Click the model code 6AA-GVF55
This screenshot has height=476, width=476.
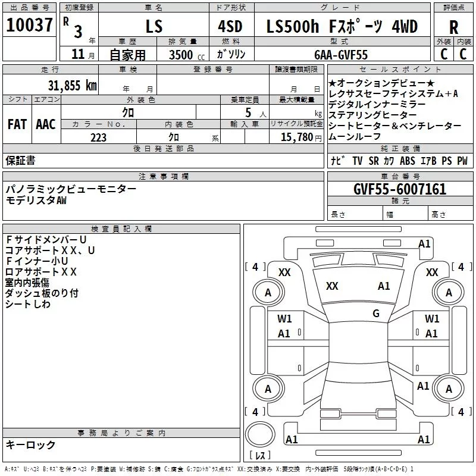[341, 54]
